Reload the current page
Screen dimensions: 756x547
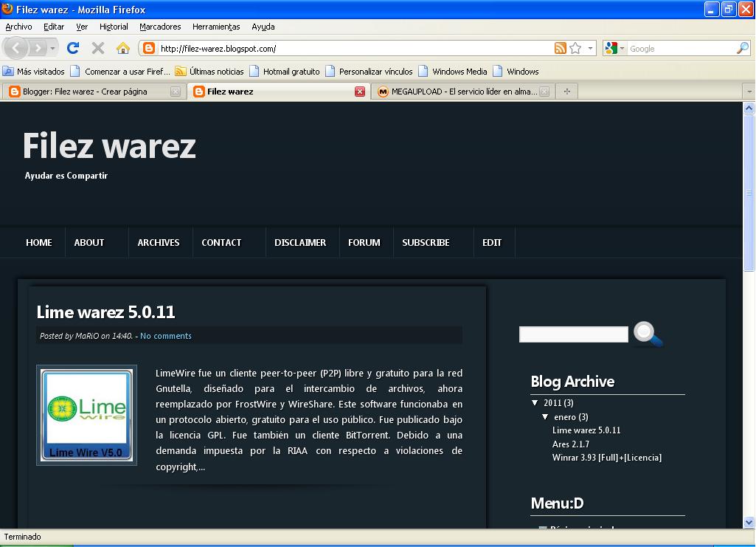pos(73,47)
